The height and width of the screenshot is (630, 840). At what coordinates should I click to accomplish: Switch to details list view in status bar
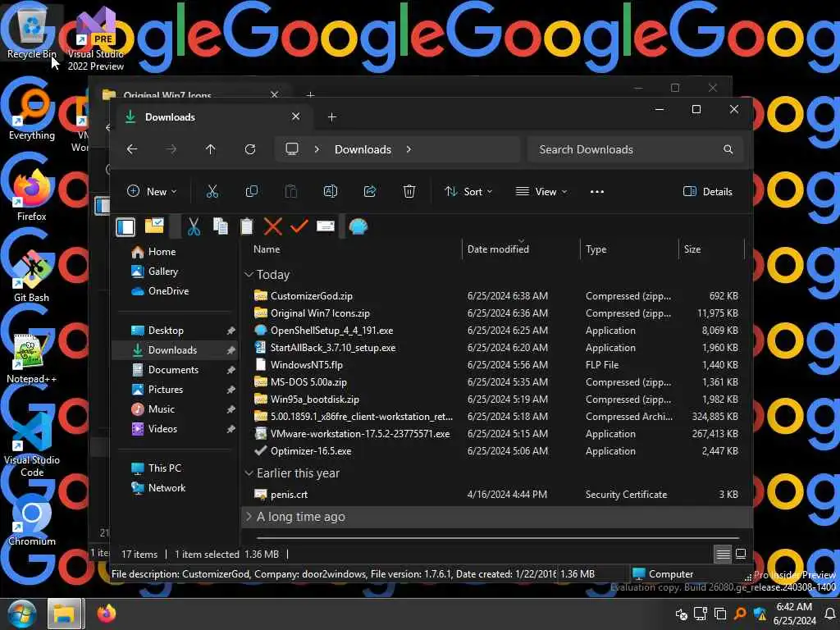(723, 554)
